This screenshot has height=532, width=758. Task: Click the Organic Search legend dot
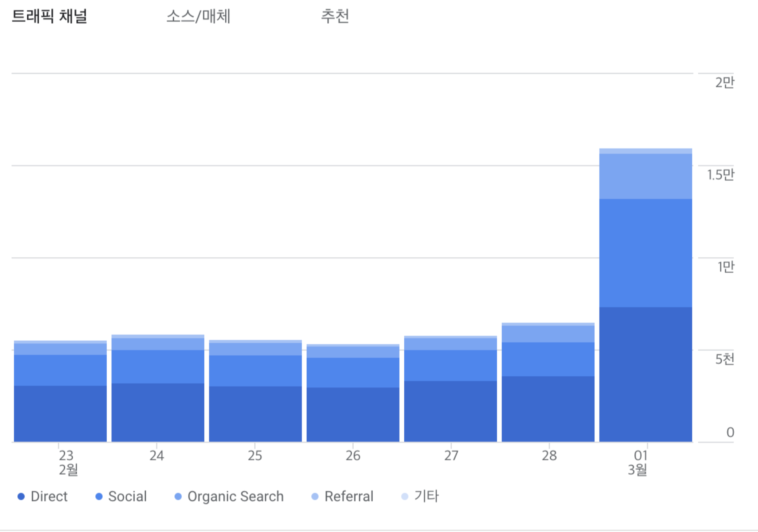click(x=178, y=496)
